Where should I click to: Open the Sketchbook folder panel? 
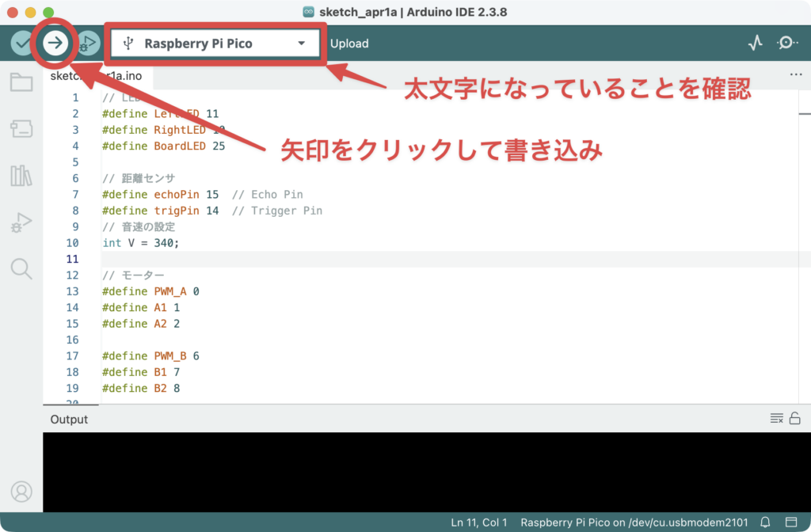tap(21, 82)
